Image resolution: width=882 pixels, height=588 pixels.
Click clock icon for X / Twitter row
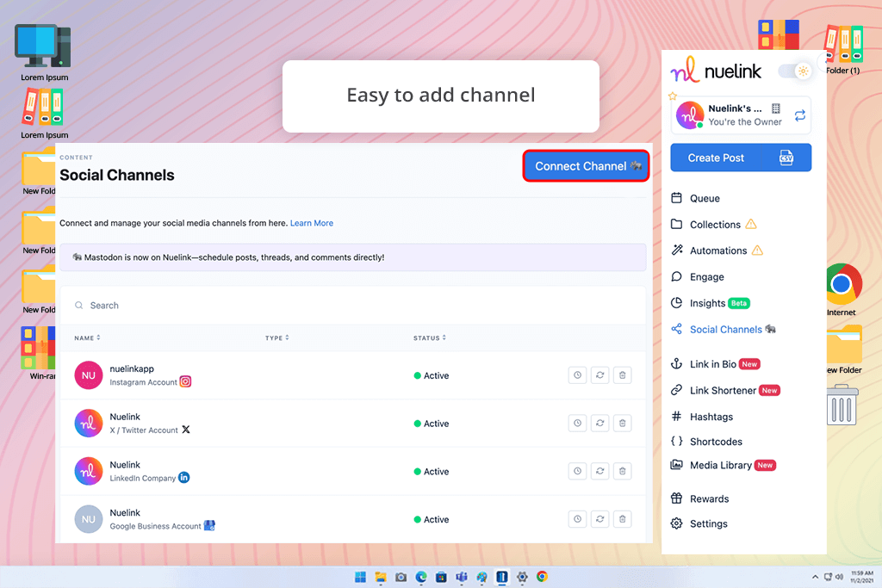(x=578, y=423)
